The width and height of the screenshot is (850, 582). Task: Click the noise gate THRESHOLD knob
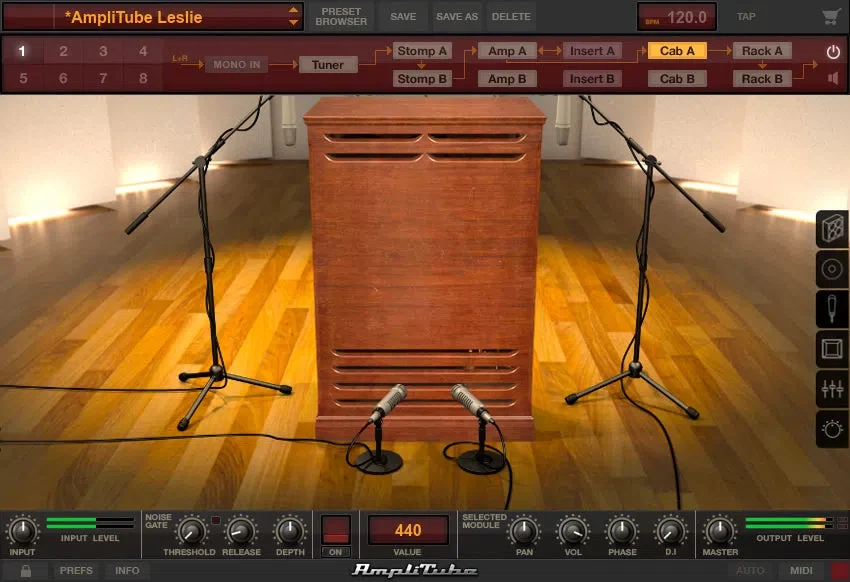pos(191,531)
